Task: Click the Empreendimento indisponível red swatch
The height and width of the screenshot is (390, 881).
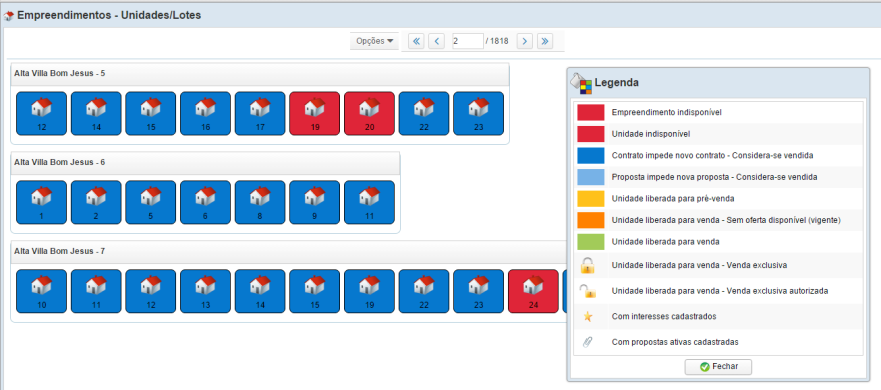Action: pos(591,112)
